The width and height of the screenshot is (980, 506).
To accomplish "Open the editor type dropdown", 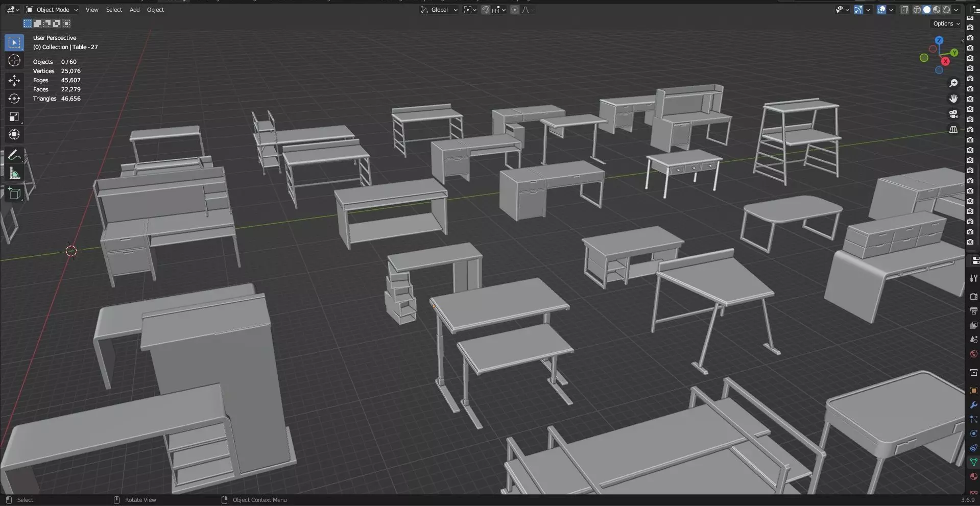I will [x=13, y=10].
